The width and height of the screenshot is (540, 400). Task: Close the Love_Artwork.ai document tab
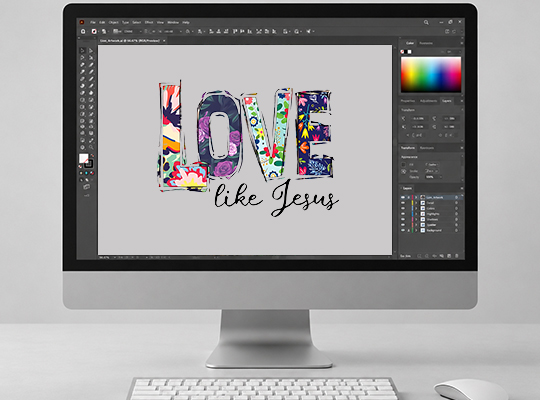pos(164,41)
